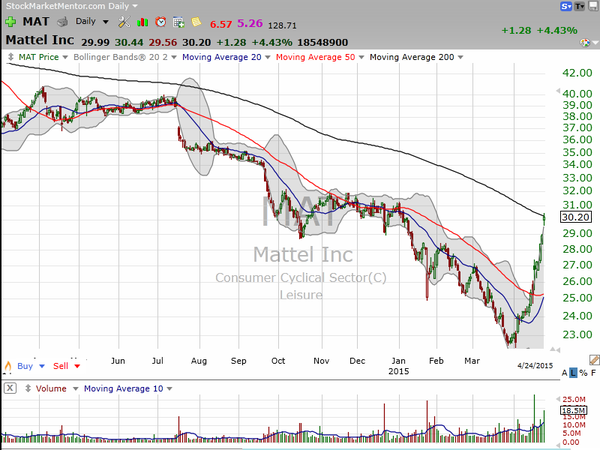
Task: Click the arrow beside 25.0M volume label
Action: (x=558, y=399)
